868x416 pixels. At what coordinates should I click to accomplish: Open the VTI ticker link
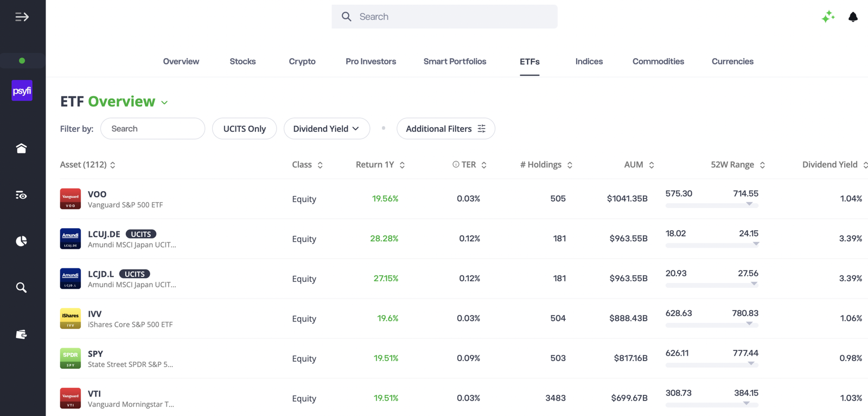pyautogui.click(x=94, y=394)
